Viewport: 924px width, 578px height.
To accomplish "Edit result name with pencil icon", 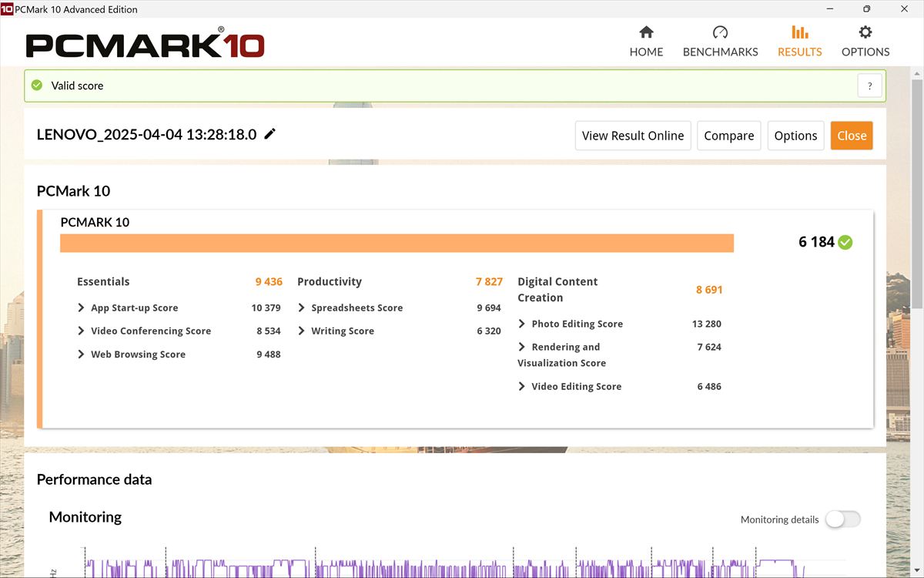I will pyautogui.click(x=269, y=134).
